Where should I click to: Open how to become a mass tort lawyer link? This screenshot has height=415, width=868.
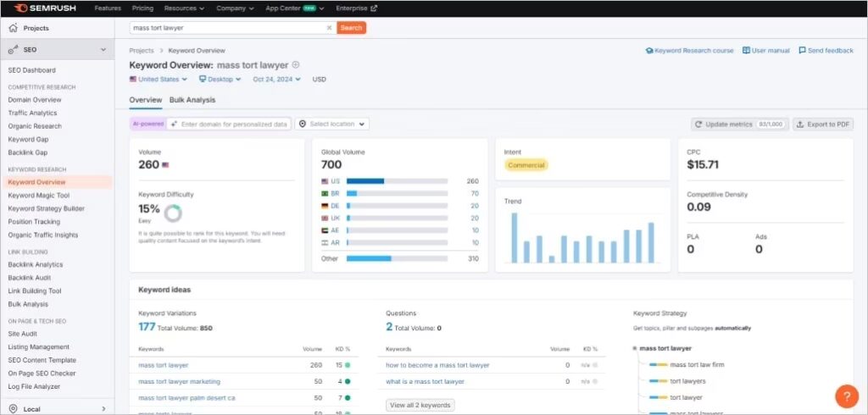pyautogui.click(x=438, y=365)
